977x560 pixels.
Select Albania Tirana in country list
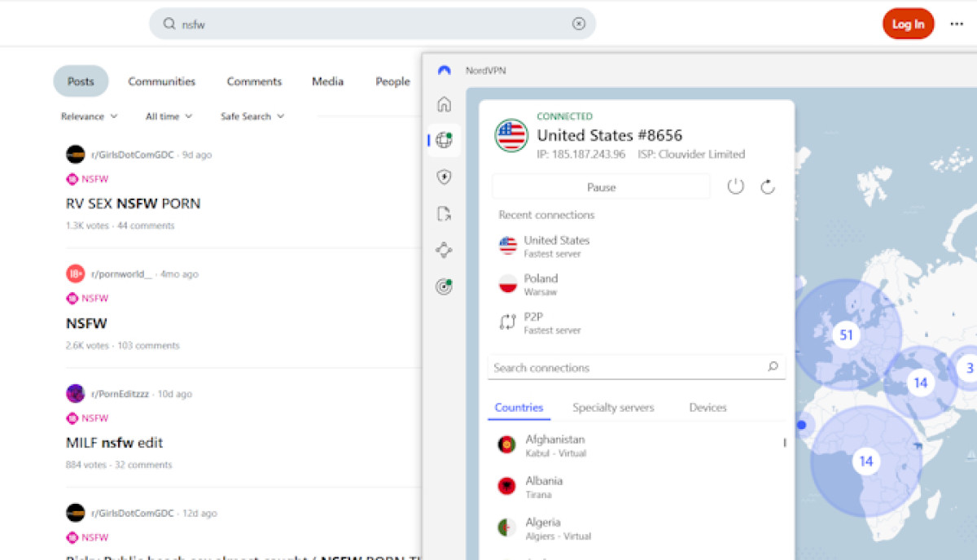tap(635, 487)
